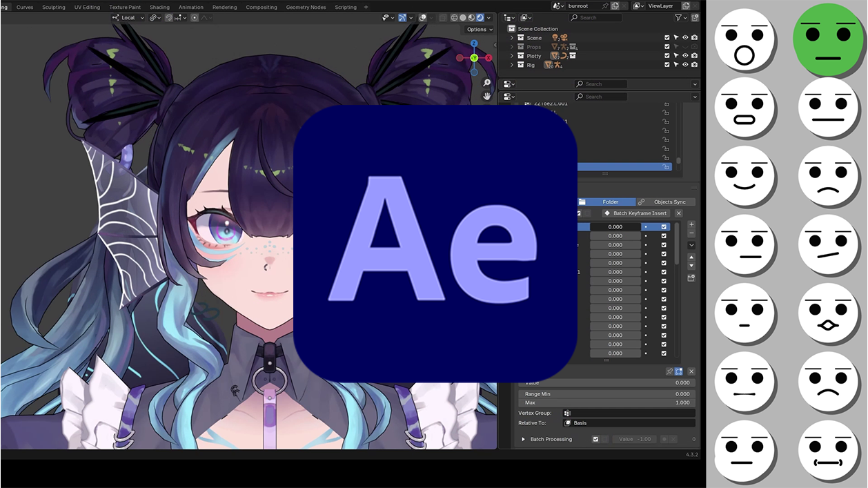Select the green highlighted neutral face icon
The height and width of the screenshot is (488, 868).
pos(828,41)
